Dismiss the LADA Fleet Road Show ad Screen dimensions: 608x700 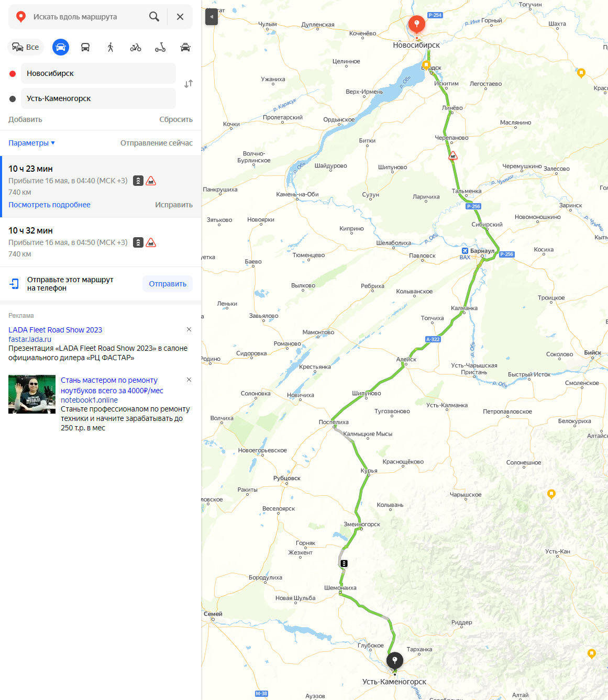pyautogui.click(x=189, y=329)
